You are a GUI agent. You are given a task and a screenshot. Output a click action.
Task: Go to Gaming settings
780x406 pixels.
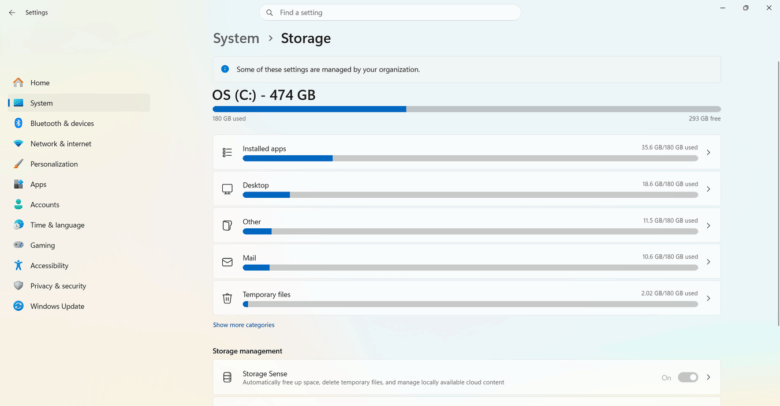tap(79, 245)
